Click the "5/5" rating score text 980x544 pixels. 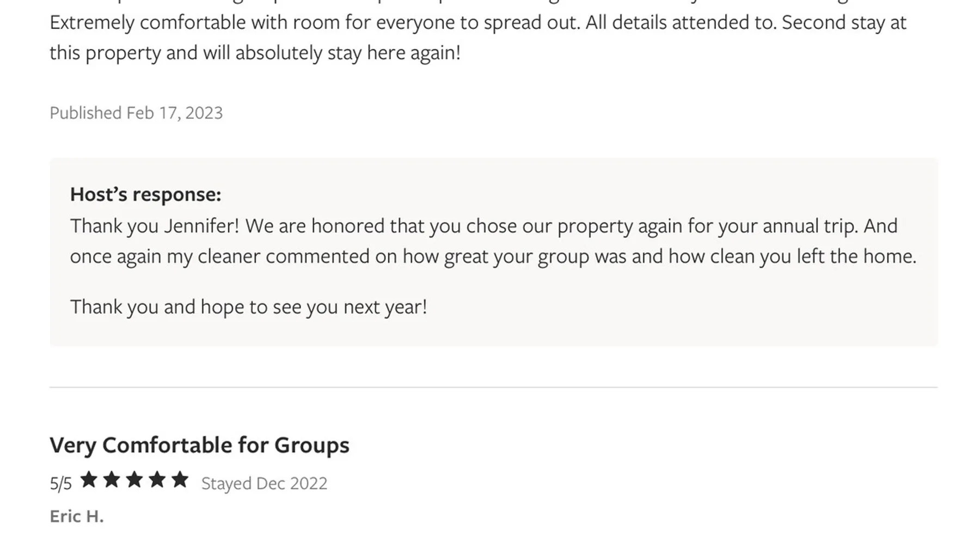(x=60, y=484)
